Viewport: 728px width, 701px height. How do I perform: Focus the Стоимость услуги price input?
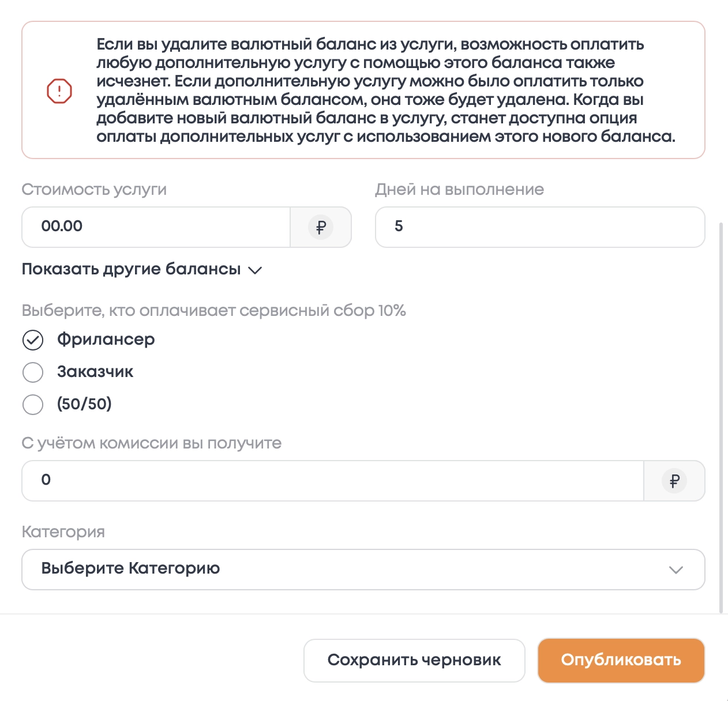[156, 227]
